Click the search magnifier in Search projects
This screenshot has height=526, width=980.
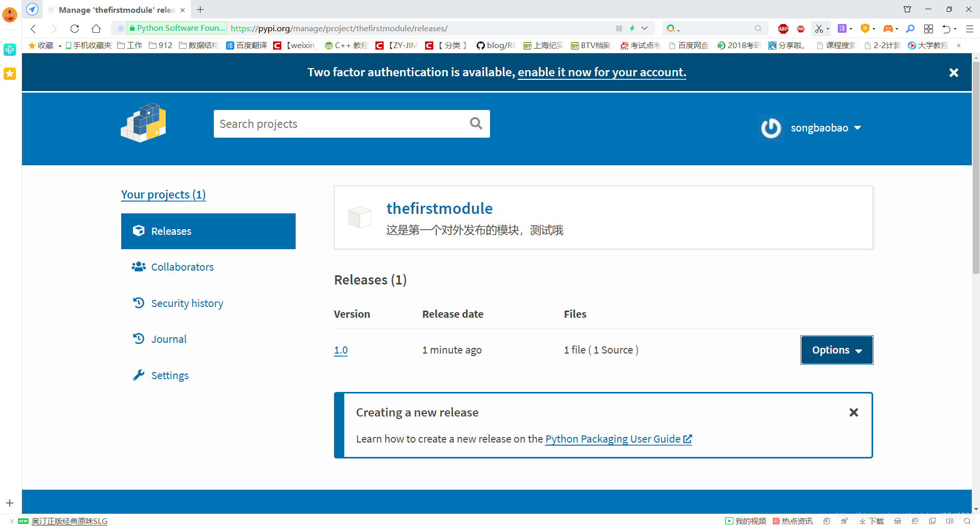(476, 123)
